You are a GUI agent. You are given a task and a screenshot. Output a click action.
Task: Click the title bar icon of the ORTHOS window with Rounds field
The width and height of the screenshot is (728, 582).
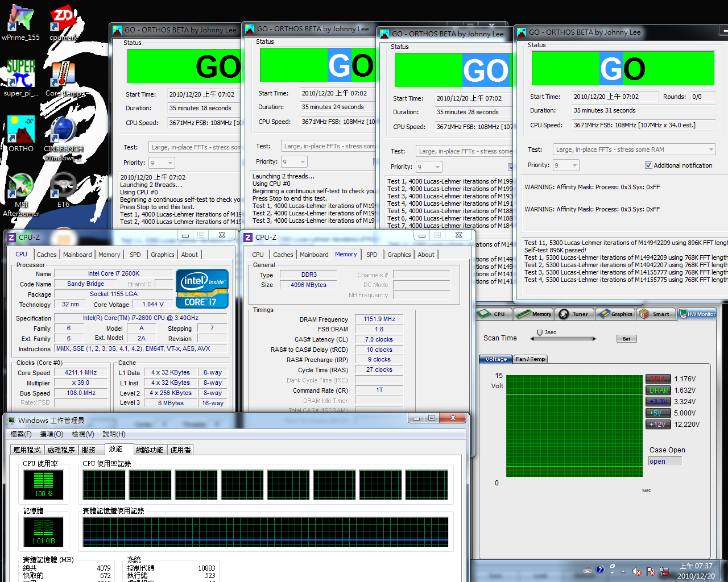click(x=522, y=32)
